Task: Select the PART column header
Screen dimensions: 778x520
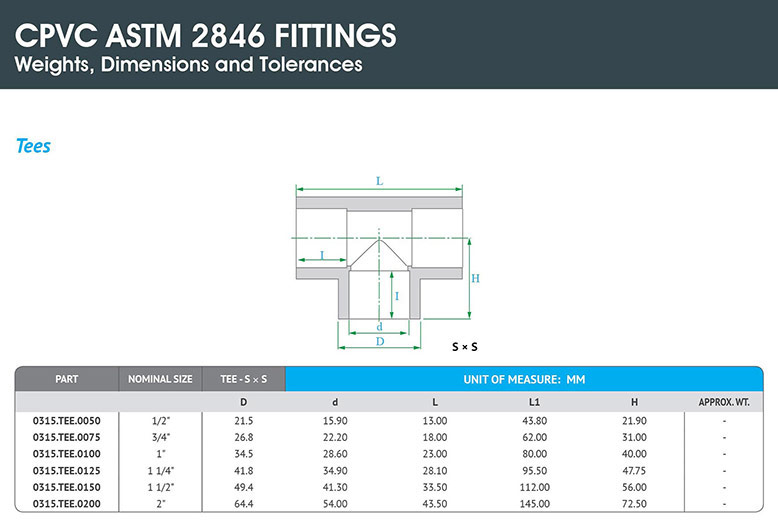Action: (67, 380)
